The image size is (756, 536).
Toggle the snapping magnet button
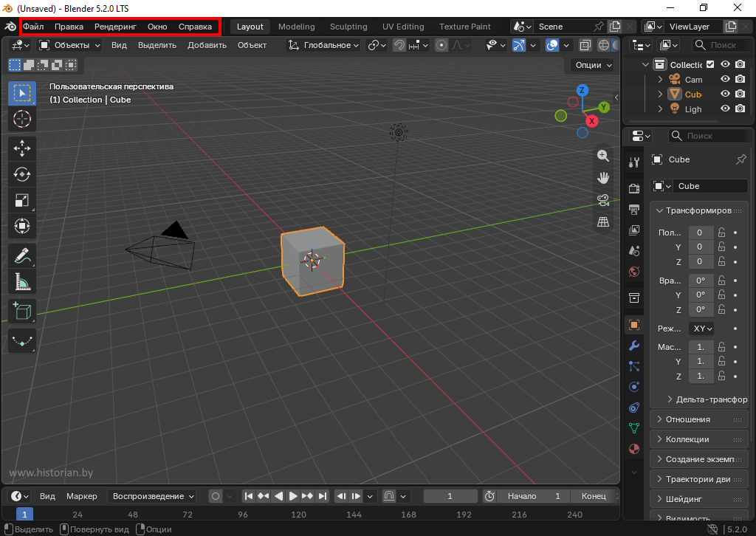399,45
